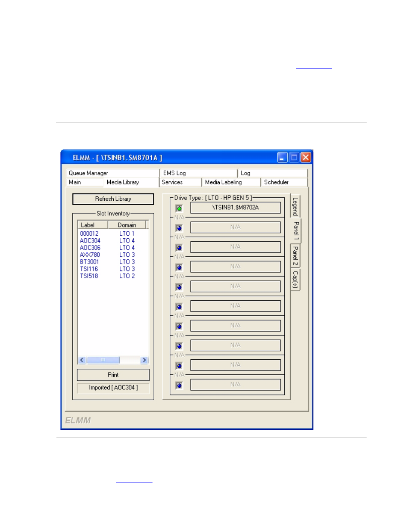411x532 pixels.
Task: Open the vertical Cap(s) tab
Action: [x=296, y=280]
